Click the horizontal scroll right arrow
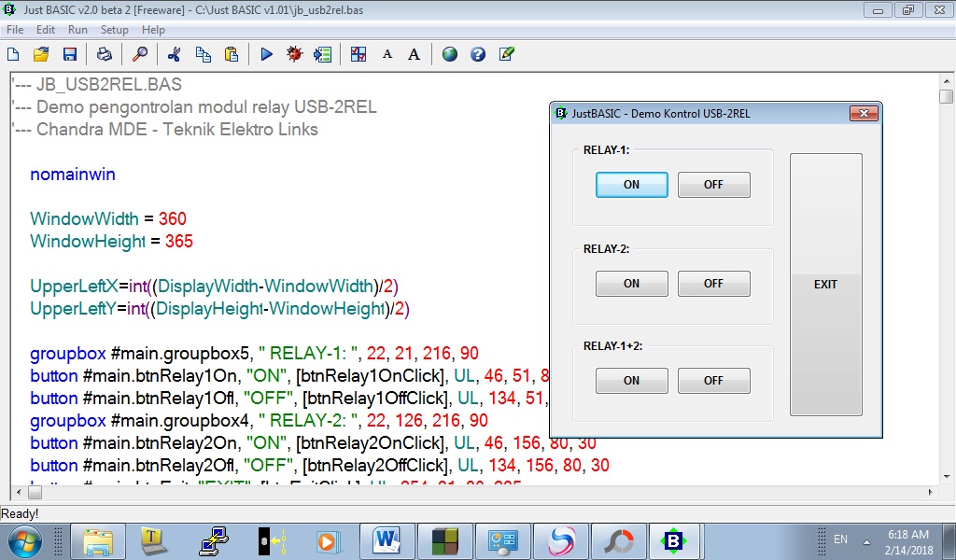 click(x=931, y=492)
